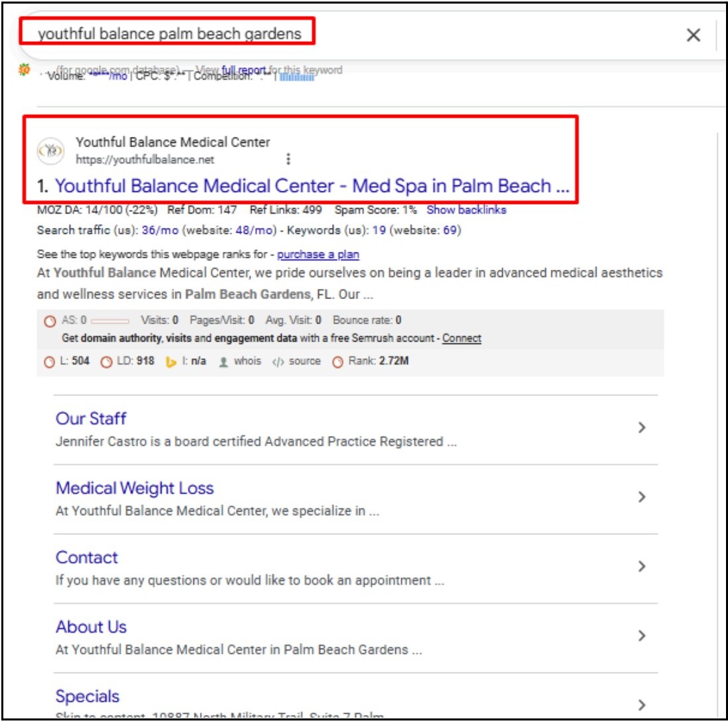Image resolution: width=728 pixels, height=721 pixels.
Task: Click the website keywords 69 link
Action: point(450,230)
